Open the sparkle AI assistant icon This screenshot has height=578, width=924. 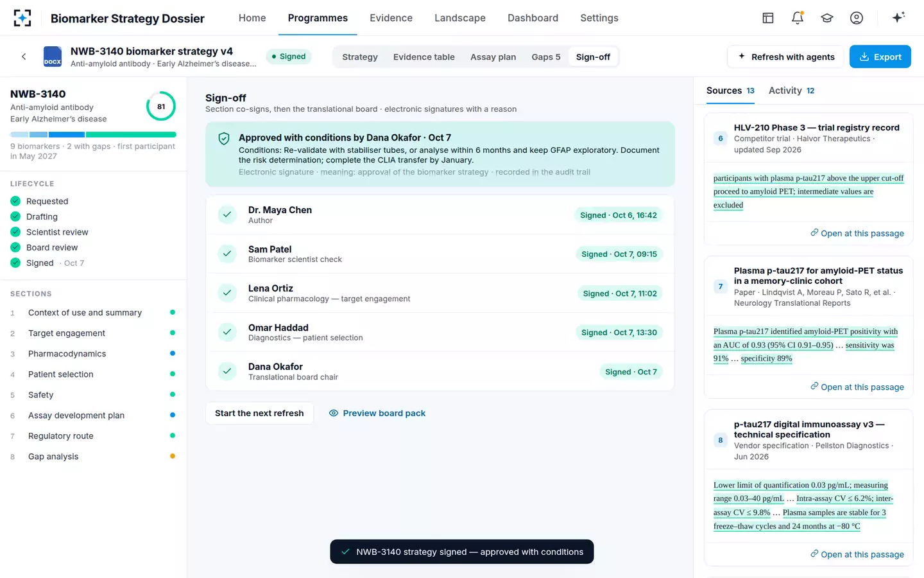tap(898, 17)
